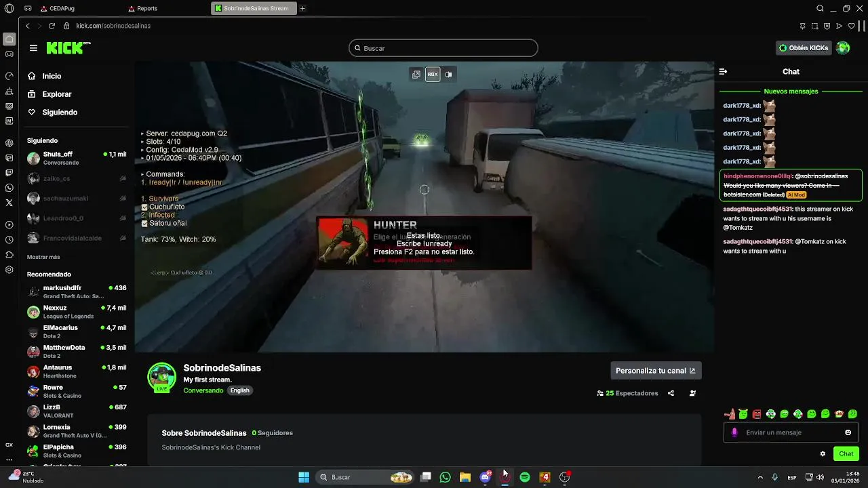868x488 pixels.
Task: Toggle the theater mode button on video
Action: [x=433, y=74]
